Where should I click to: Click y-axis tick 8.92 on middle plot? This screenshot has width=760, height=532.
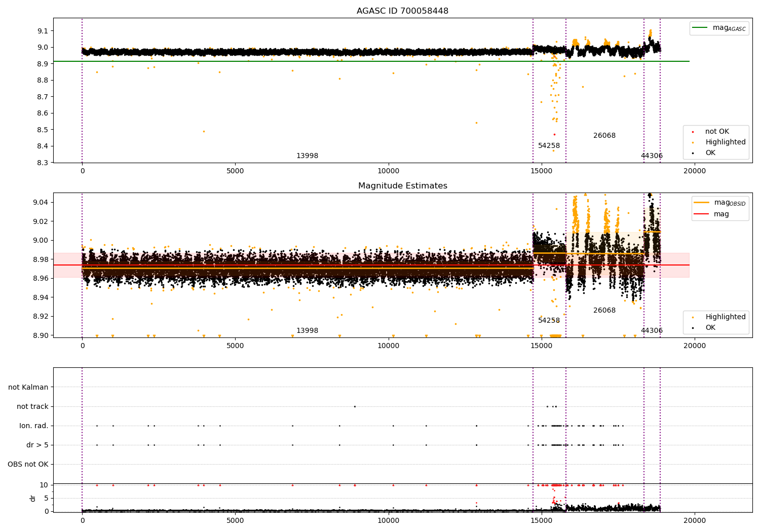[41, 316]
